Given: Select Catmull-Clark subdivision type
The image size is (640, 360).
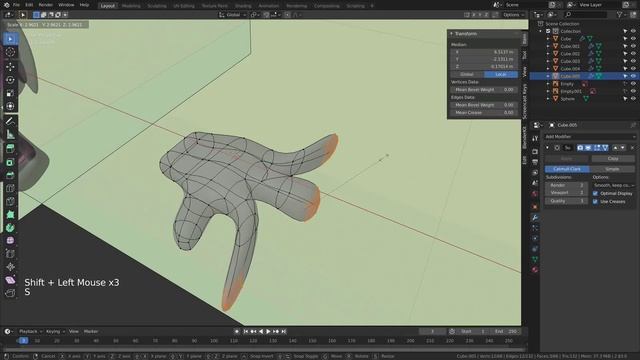Looking at the screenshot, I should click(x=567, y=169).
